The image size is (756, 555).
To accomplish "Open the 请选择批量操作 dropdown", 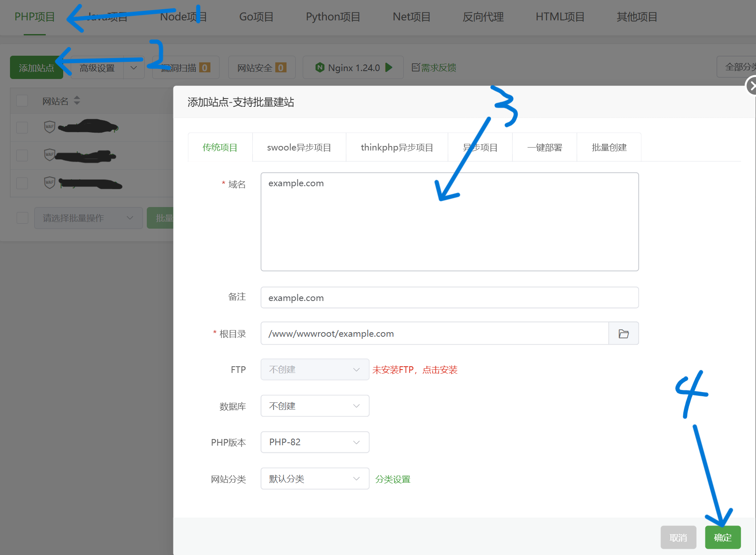I will 88,218.
